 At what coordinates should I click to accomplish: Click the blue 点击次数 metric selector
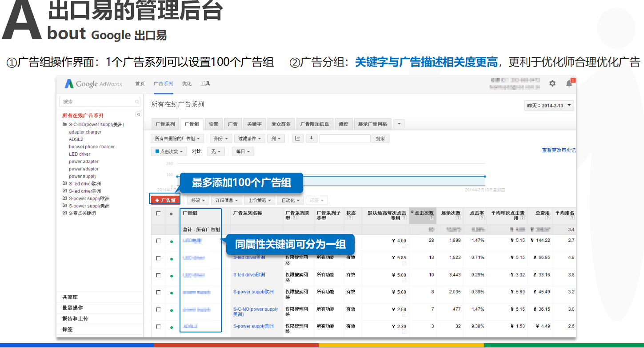(169, 151)
